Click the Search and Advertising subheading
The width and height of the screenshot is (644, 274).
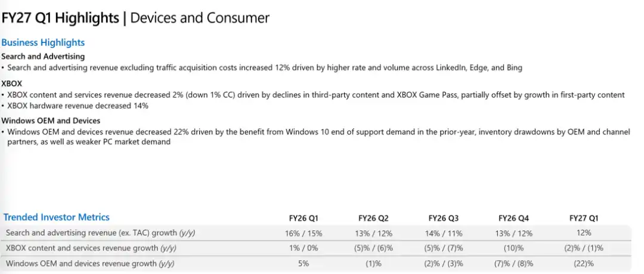coord(43,56)
